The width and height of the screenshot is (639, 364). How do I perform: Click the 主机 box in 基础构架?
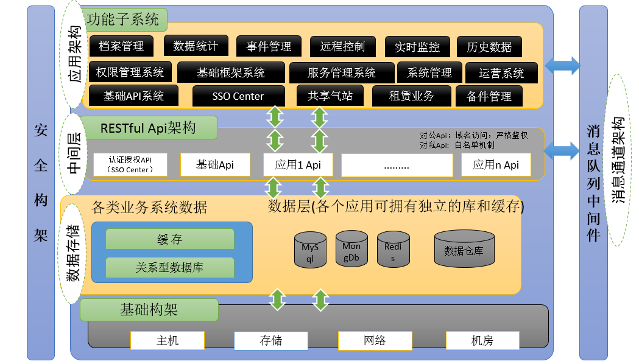point(168,340)
